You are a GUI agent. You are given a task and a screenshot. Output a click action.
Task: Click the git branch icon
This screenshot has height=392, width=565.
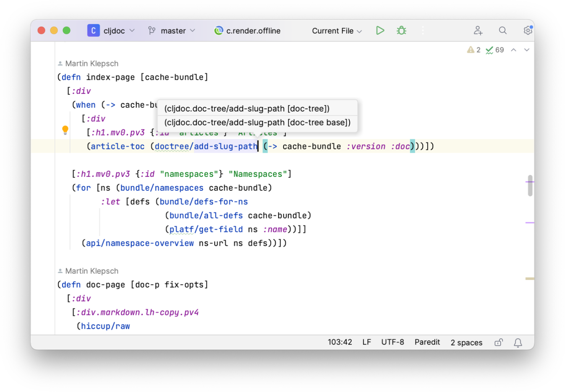[x=152, y=31]
